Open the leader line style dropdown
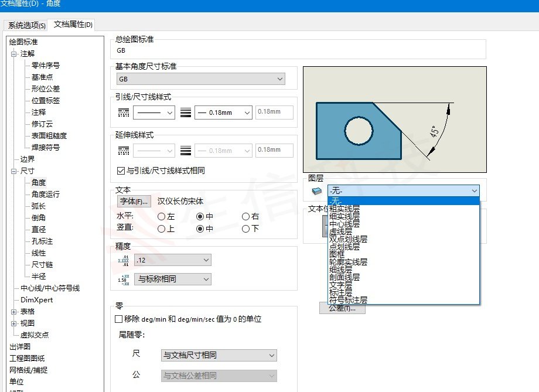Screen dimensions: 539x392 click(x=154, y=113)
